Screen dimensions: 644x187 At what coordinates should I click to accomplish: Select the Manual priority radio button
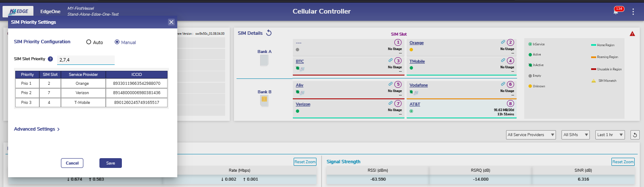pos(117,42)
